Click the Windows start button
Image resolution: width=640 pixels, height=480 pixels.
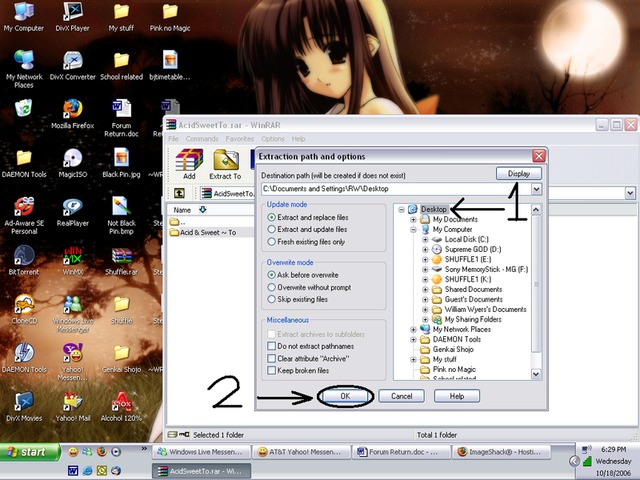click(30, 452)
